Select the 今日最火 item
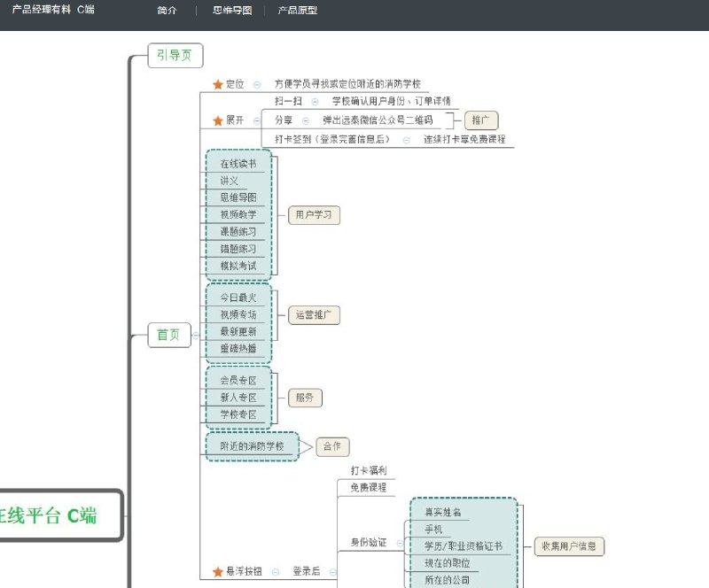The width and height of the screenshot is (709, 588). point(238,298)
